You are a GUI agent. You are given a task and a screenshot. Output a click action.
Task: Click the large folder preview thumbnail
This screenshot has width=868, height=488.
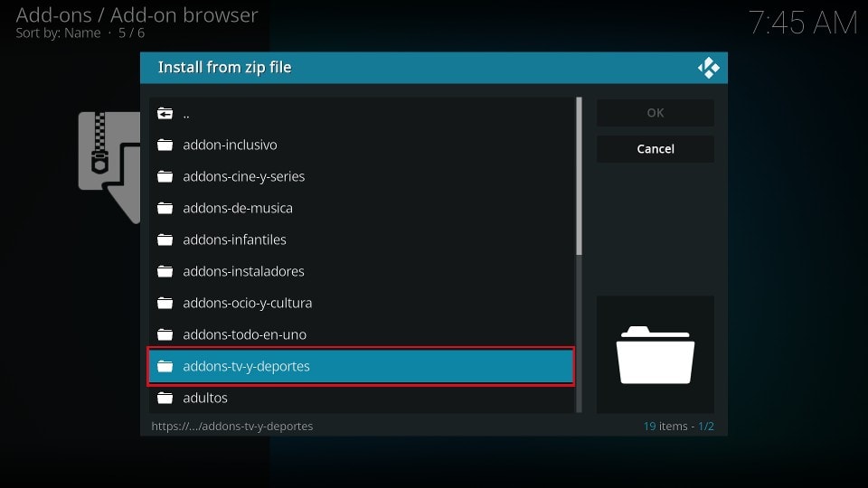click(x=656, y=354)
